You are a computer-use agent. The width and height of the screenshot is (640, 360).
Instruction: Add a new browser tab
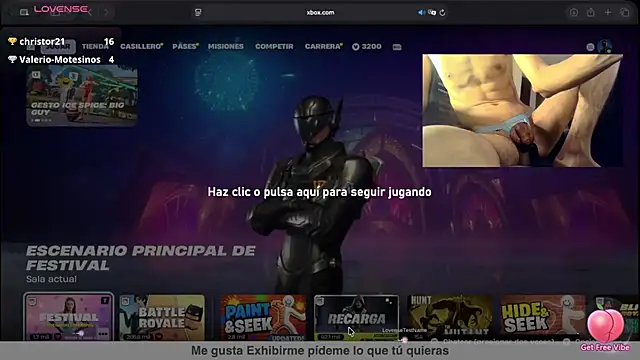tap(608, 13)
